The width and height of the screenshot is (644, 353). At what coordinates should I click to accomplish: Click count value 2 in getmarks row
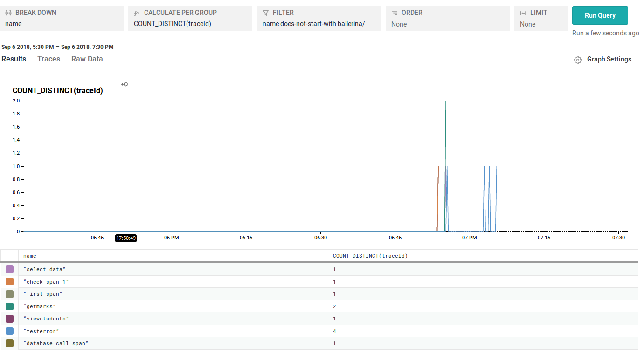[x=334, y=306]
